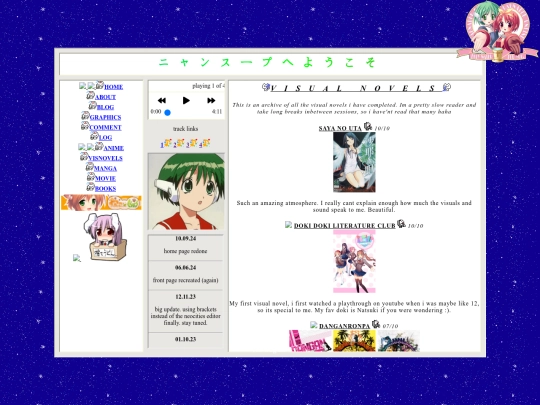The height and width of the screenshot is (405, 540).
Task: Open the pink Danganronpa cover thumbnail
Action: tap(310, 341)
